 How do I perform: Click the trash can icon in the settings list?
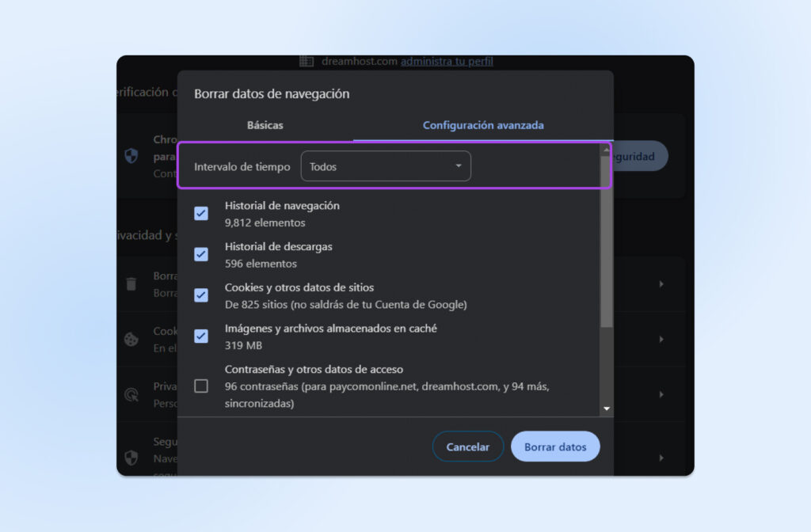(x=131, y=284)
